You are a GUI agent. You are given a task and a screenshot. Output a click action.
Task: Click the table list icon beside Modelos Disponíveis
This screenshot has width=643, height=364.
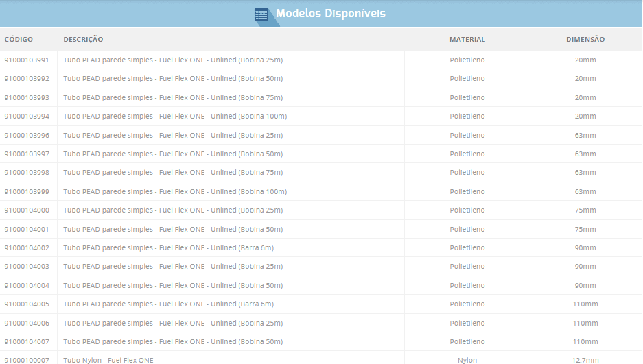261,14
